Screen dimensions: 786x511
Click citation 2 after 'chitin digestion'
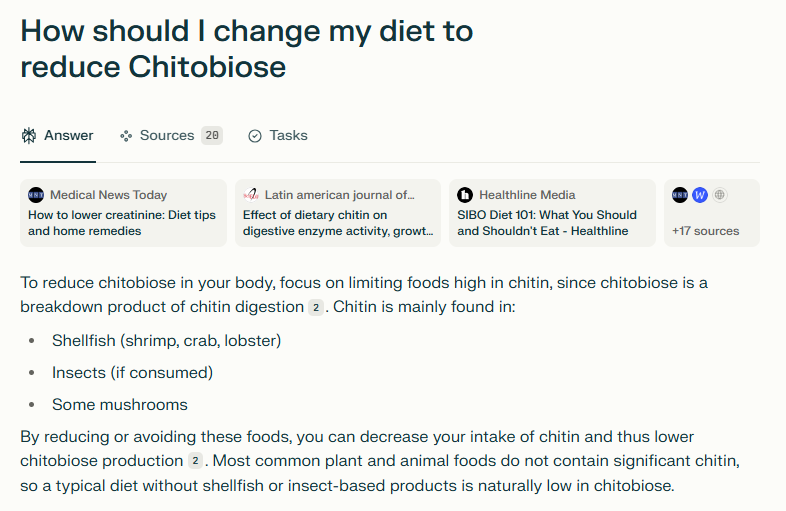[x=316, y=307]
